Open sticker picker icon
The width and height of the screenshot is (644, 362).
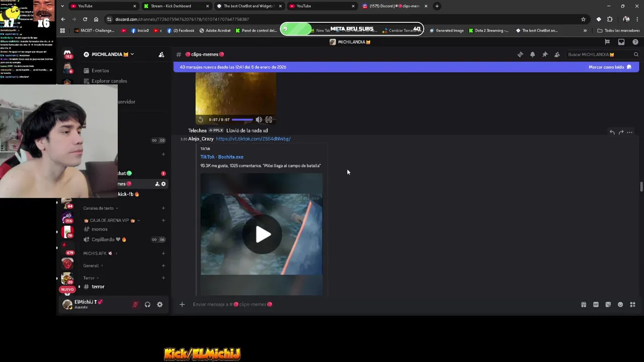tap(608, 304)
